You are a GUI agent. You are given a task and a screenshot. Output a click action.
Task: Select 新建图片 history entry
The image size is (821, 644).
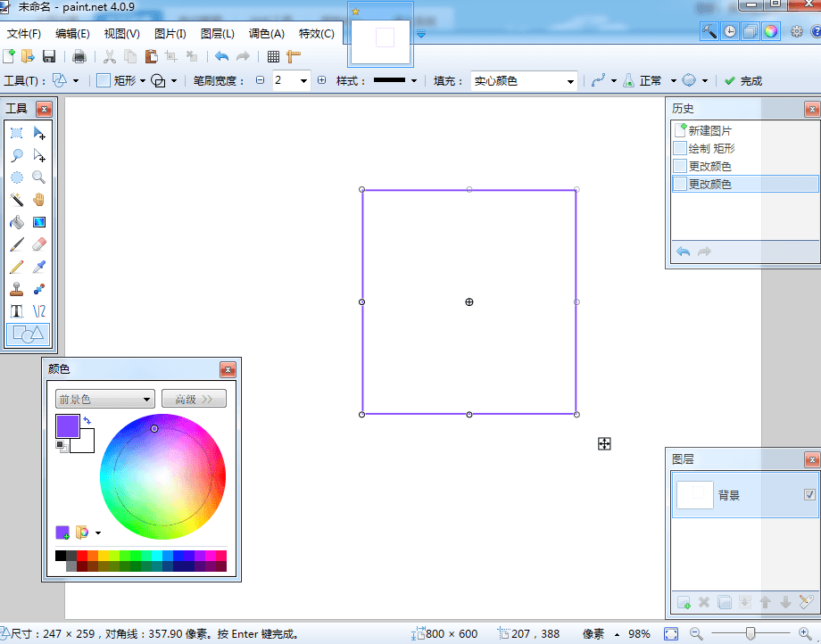tap(745, 130)
